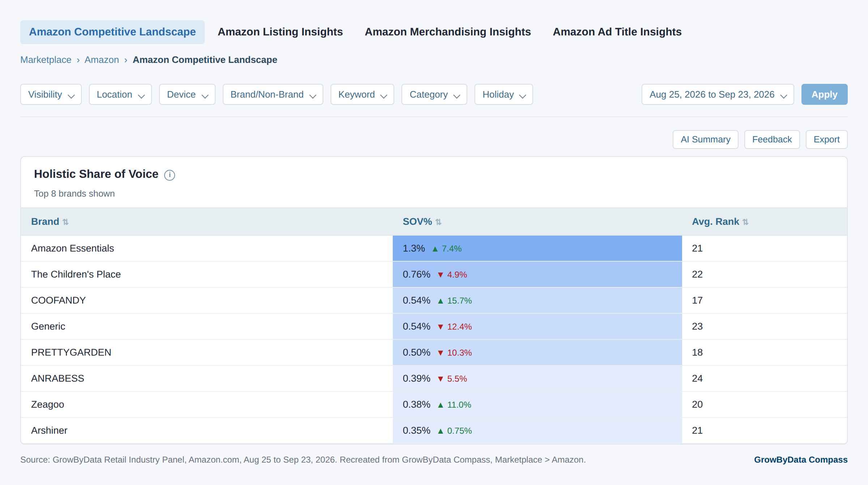
Task: Sort by the Avg. Rank sort icon
Action: (x=745, y=222)
